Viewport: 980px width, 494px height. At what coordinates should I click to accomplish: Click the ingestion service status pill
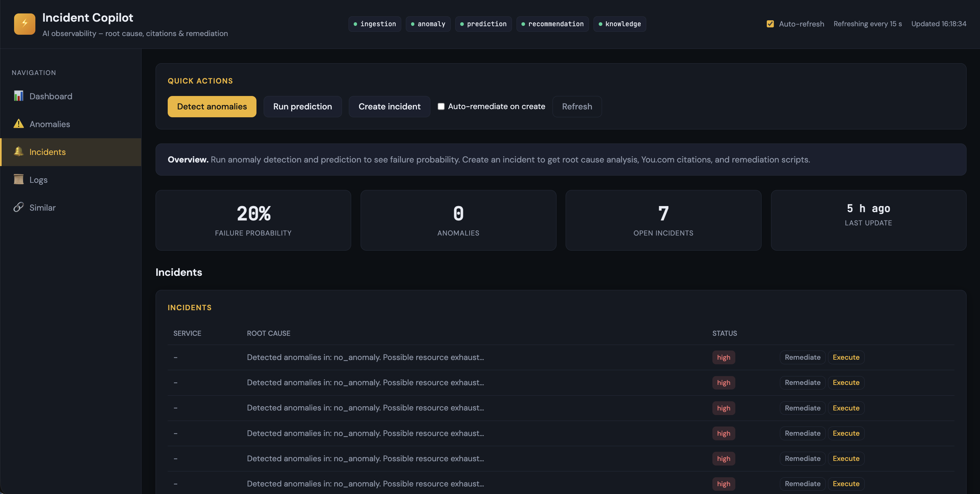tap(374, 24)
